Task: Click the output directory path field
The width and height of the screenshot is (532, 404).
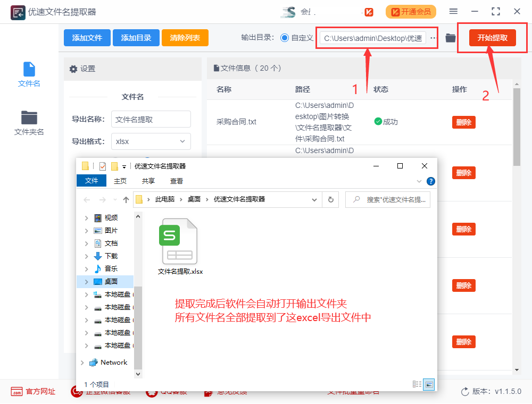Action: pos(373,38)
